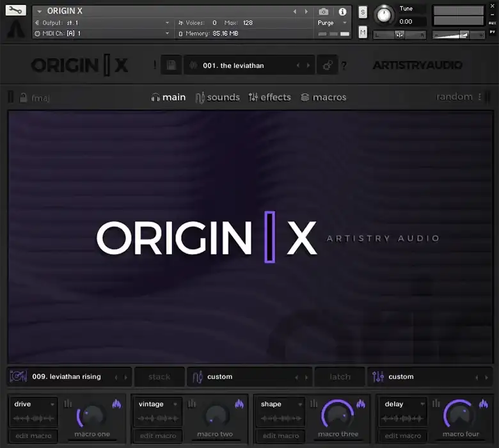Image resolution: width=499 pixels, height=448 pixels.
Task: Click the Tune knob
Action: coord(384,15)
